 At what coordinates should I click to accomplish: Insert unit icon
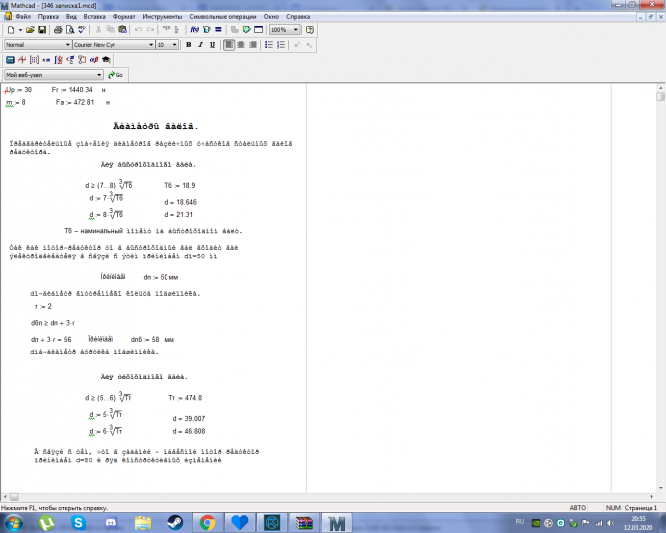pyautogui.click(x=206, y=30)
